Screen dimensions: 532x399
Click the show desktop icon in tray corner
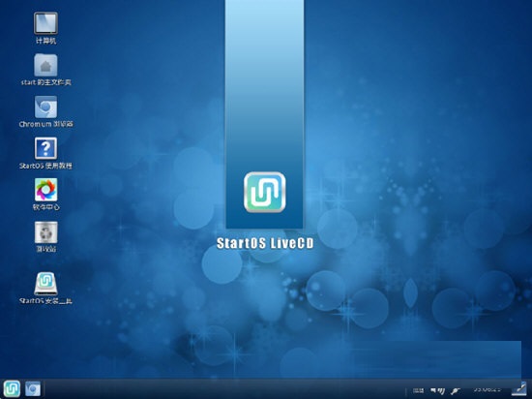(x=519, y=389)
